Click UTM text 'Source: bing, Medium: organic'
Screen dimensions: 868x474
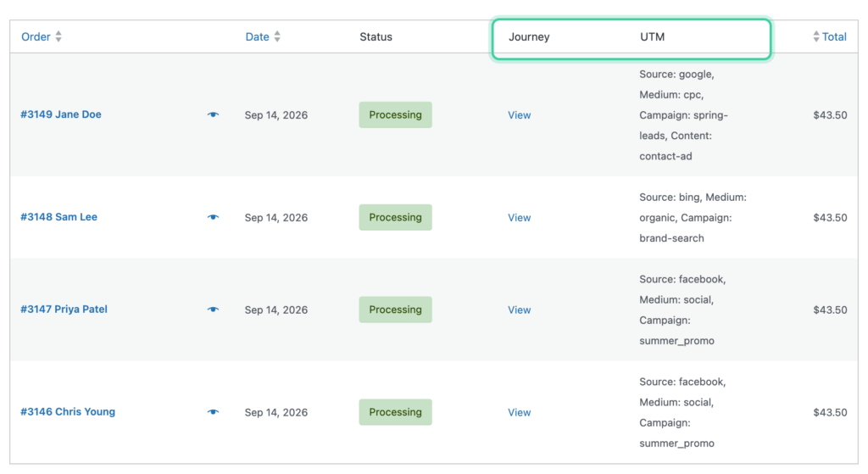[x=693, y=207]
